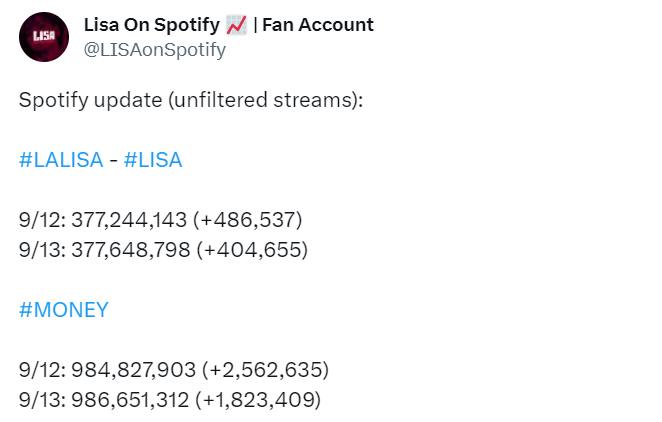Open the @LISAonSpotify handle
The width and height of the screenshot is (662, 422).
(x=155, y=50)
